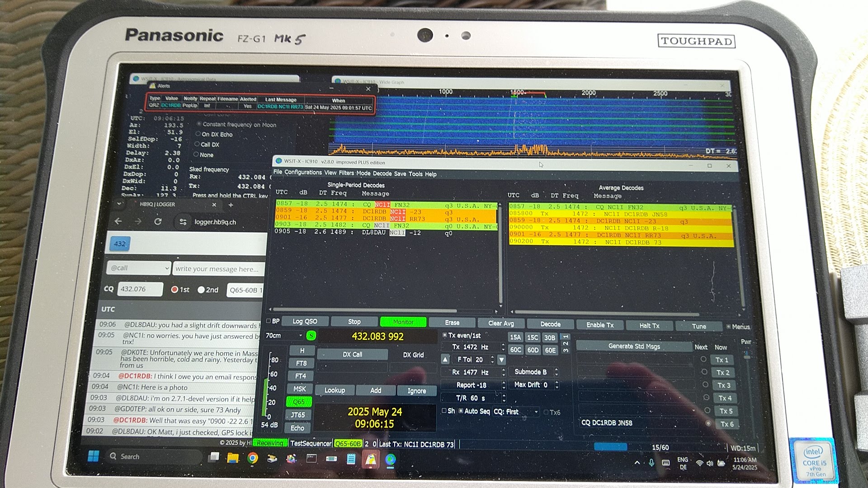Open the File menu
Viewport: 868px width, 488px height.
278,172
